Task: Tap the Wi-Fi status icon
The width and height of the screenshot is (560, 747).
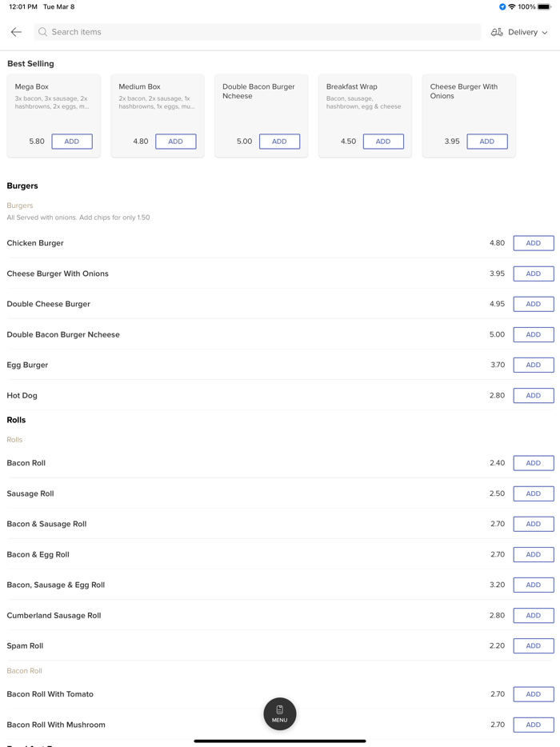Action: click(x=512, y=7)
